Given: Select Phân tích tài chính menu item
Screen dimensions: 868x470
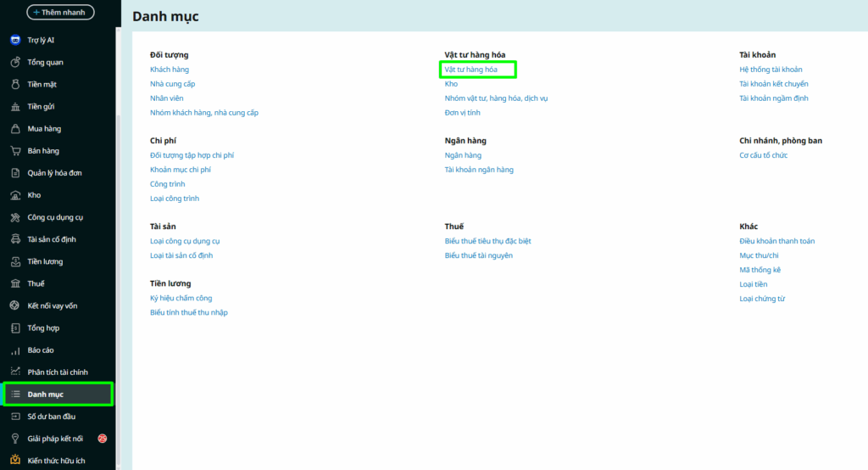Looking at the screenshot, I should [57, 372].
